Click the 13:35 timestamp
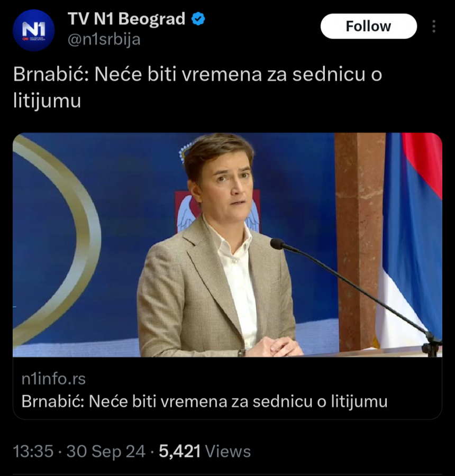Image resolution: width=455 pixels, height=476 pixels. tap(33, 451)
